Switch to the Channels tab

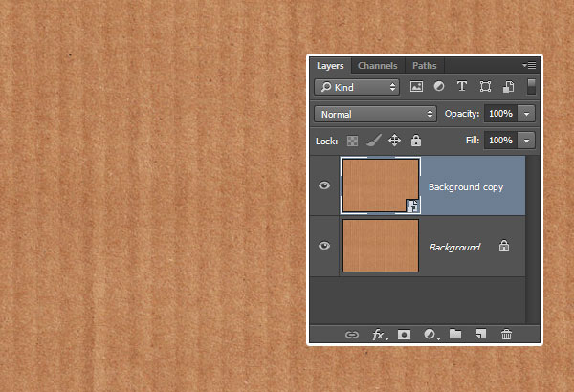click(x=378, y=66)
